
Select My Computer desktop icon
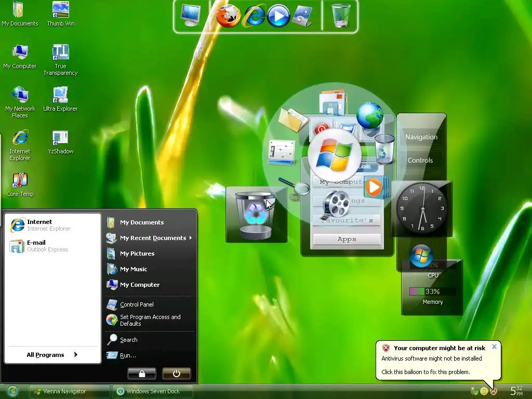[x=20, y=57]
